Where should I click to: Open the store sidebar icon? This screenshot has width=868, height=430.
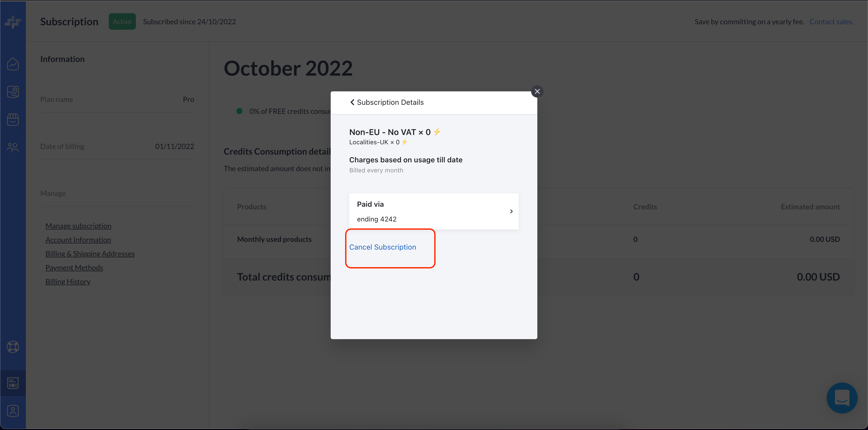[13, 120]
